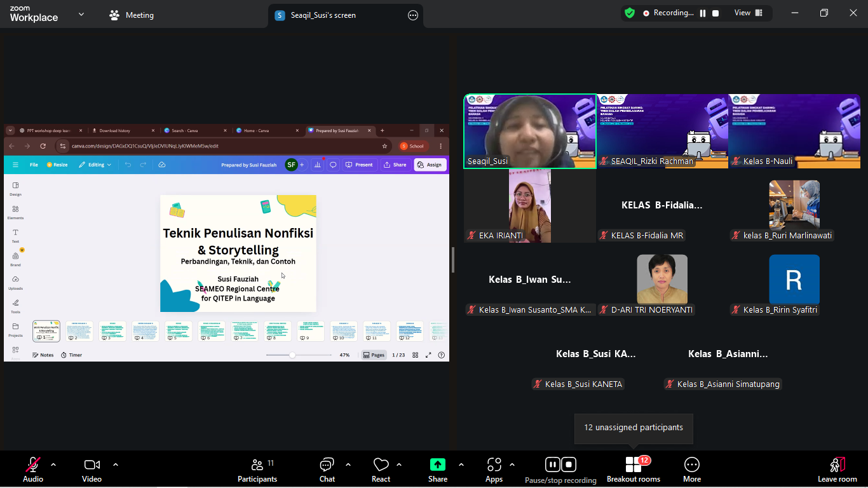Start screen sharing with the green Share button
Viewport: 868px width, 488px height.
click(x=437, y=469)
